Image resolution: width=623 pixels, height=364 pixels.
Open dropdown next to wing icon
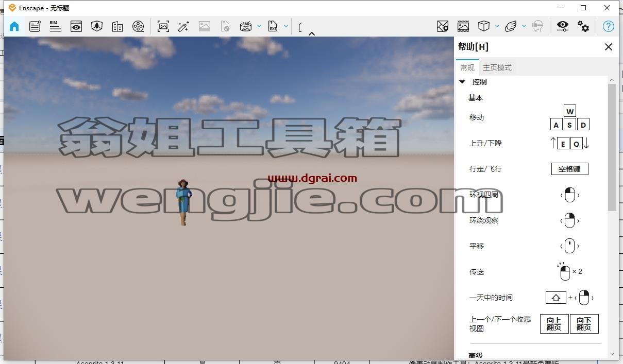(x=524, y=26)
